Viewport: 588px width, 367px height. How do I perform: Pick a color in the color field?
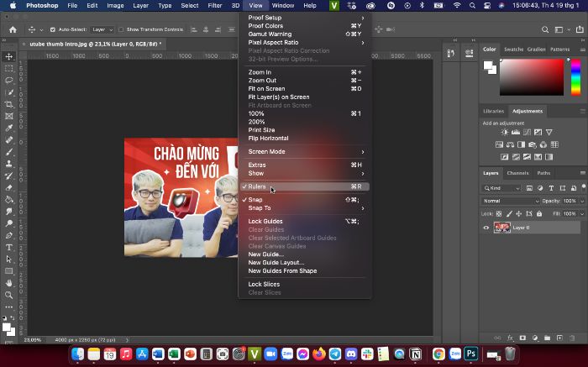pos(532,77)
